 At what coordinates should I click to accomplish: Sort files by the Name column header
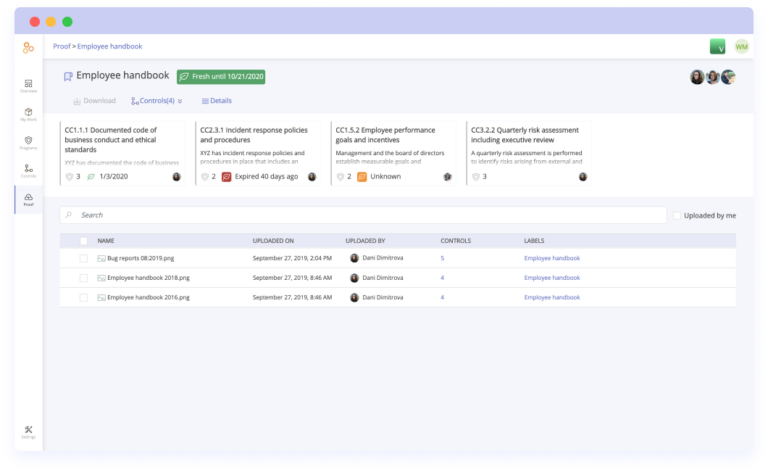tap(106, 241)
